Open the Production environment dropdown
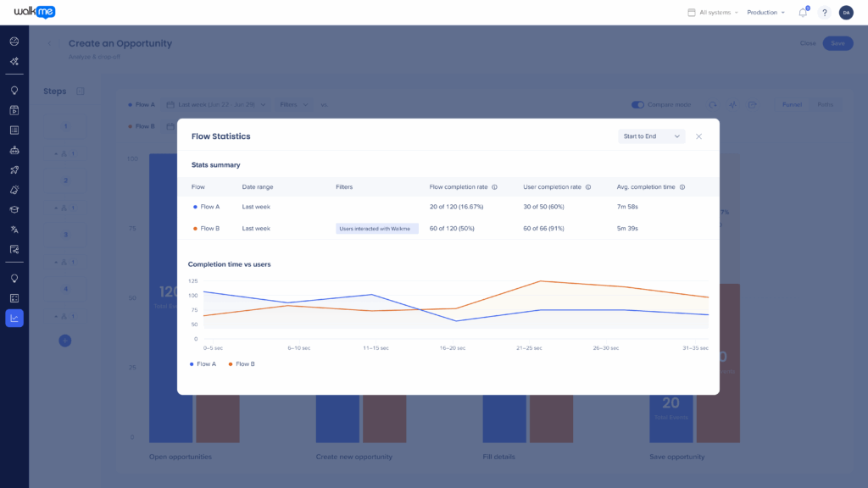The width and height of the screenshot is (868, 488). click(x=765, y=12)
